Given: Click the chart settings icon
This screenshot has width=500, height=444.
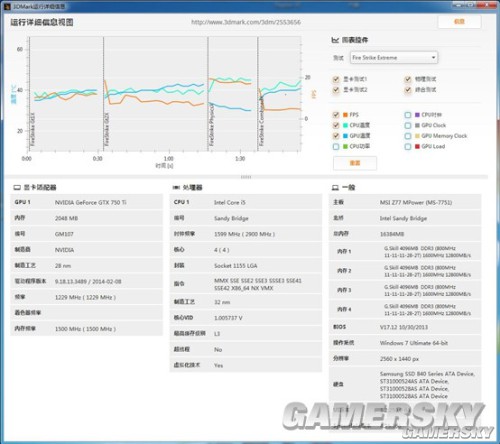Looking at the screenshot, I should (335, 40).
